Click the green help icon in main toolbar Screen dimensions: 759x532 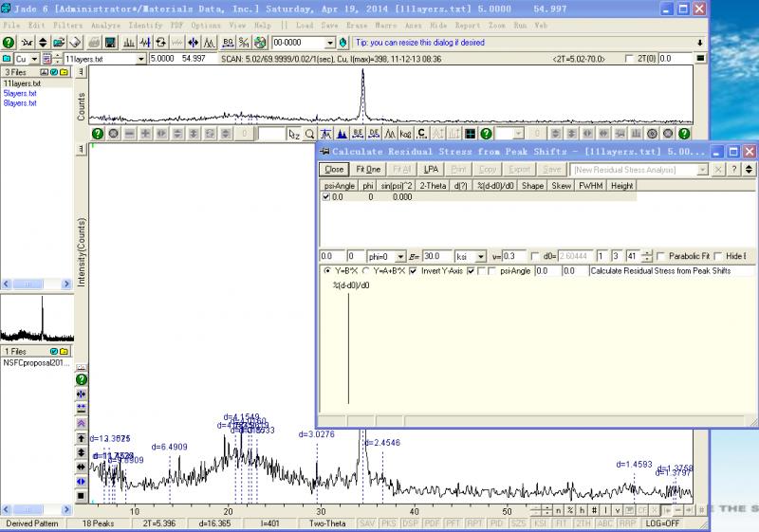point(9,43)
